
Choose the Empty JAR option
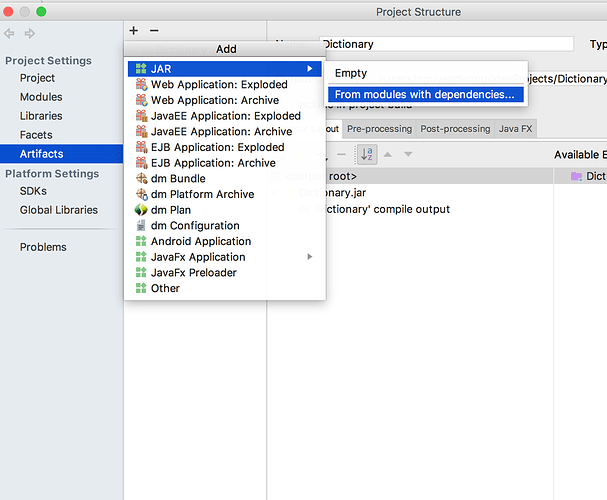[351, 73]
